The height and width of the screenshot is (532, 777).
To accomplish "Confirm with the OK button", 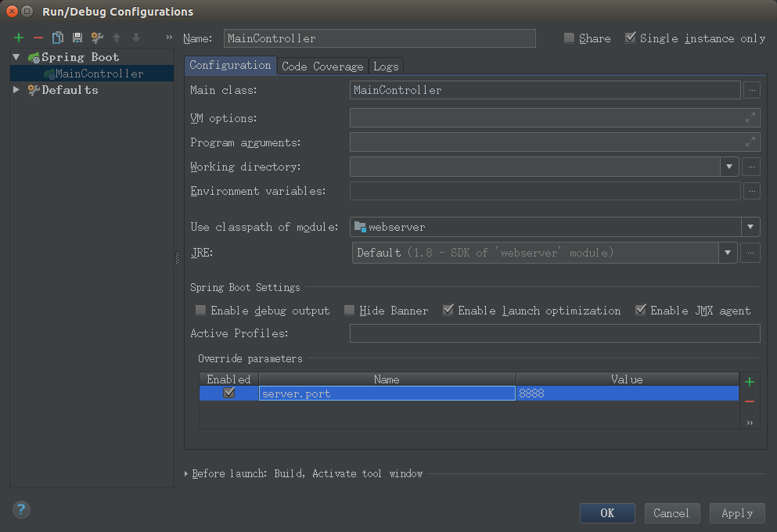I will pos(607,513).
